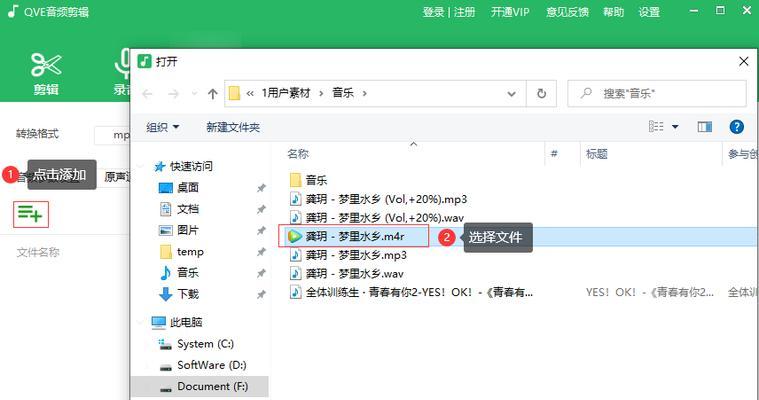Expand the address path history dropdown
Viewport: 759px width, 400px height.
click(511, 93)
